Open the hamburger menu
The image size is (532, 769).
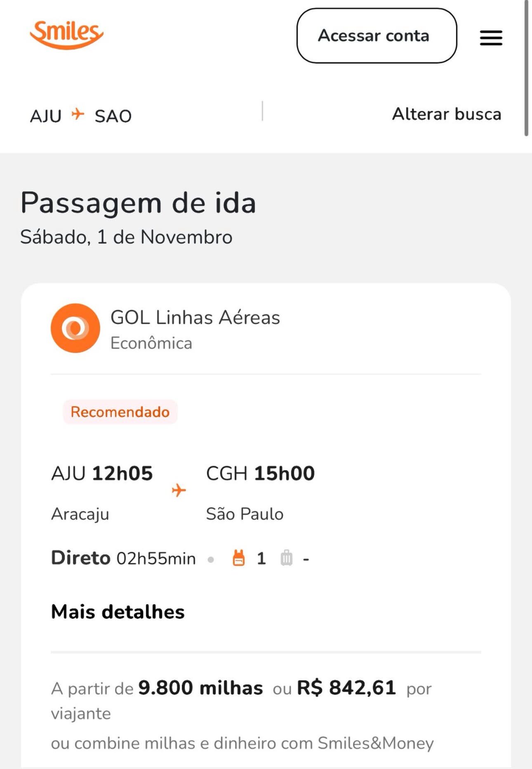[x=491, y=38]
